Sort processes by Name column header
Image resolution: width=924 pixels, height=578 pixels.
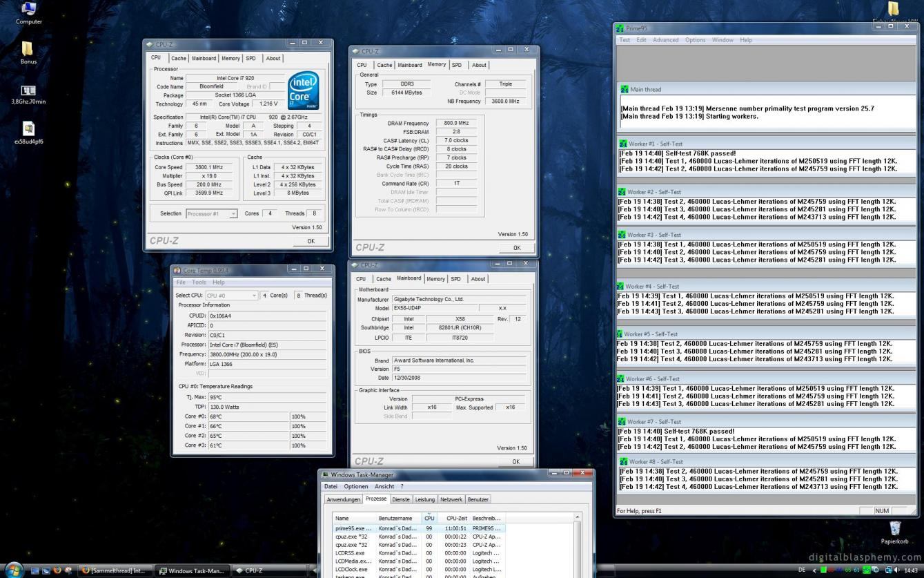click(x=354, y=518)
